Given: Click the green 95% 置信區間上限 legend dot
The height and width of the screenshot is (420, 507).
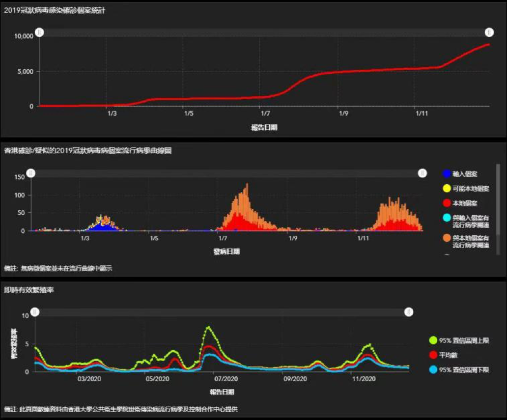Looking at the screenshot, I should click(433, 340).
